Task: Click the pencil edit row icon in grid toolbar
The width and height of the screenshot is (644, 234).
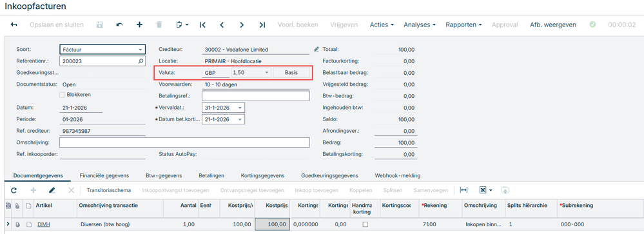Action: coord(52,190)
